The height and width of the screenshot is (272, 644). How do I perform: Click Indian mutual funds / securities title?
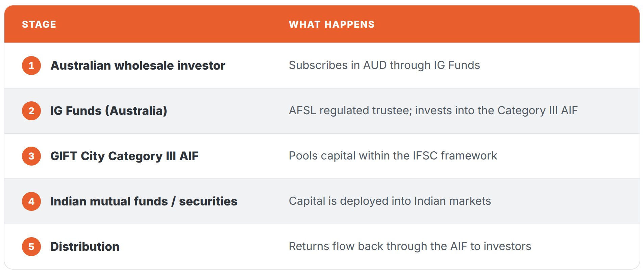pos(144,201)
